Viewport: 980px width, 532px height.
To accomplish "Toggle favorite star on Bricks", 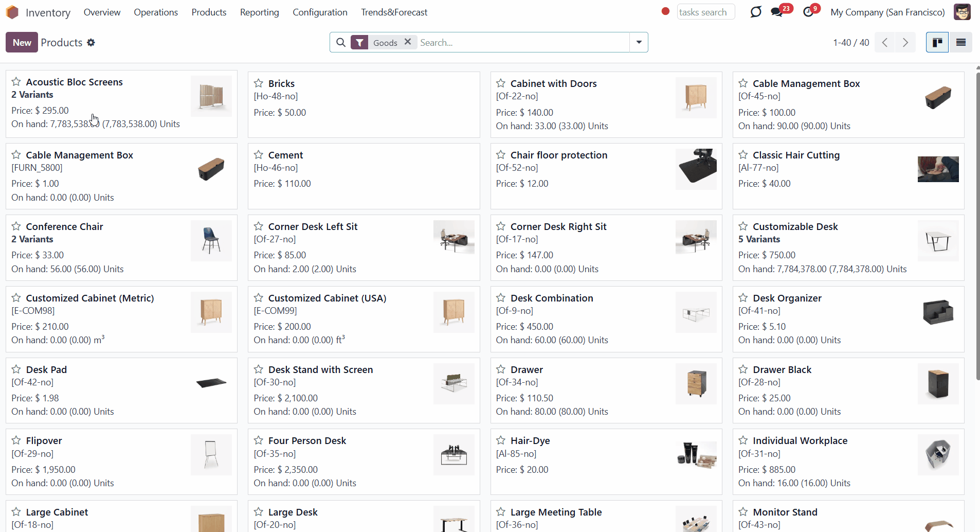I will (259, 83).
